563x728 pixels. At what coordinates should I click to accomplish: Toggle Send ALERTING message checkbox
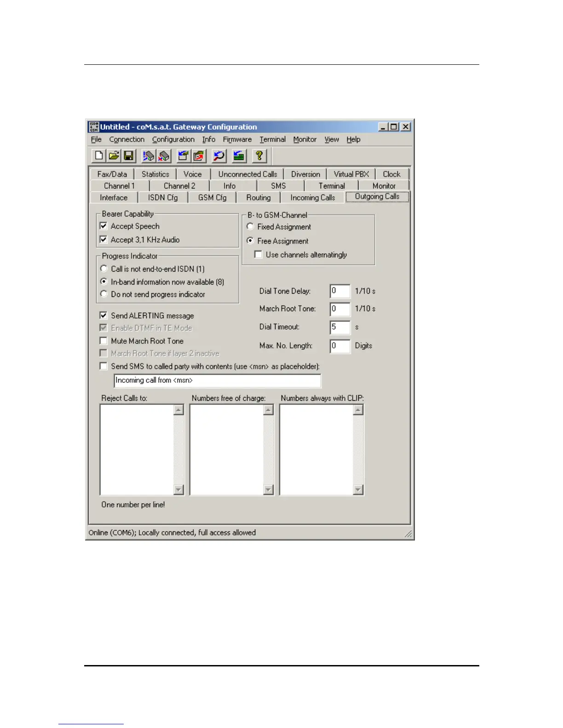pyautogui.click(x=103, y=316)
